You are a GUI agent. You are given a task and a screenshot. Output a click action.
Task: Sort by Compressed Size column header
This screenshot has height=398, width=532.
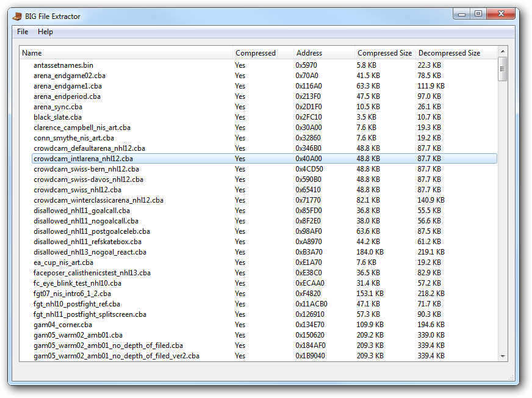coord(385,53)
